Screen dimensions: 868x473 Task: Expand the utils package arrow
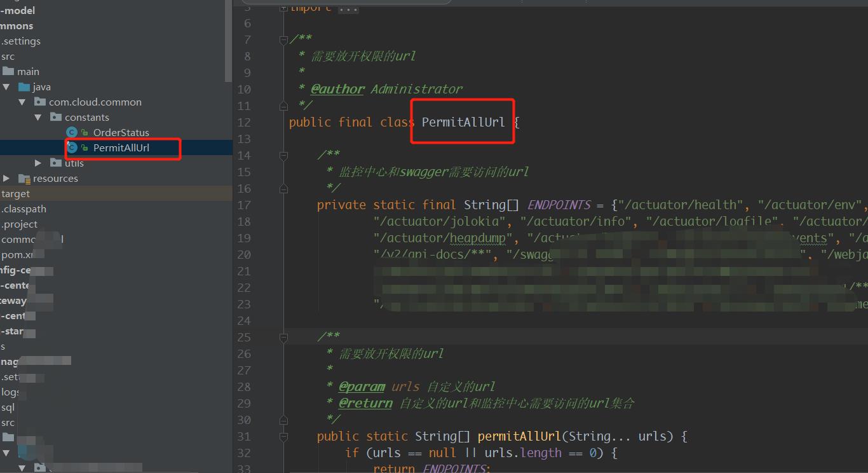[38, 163]
